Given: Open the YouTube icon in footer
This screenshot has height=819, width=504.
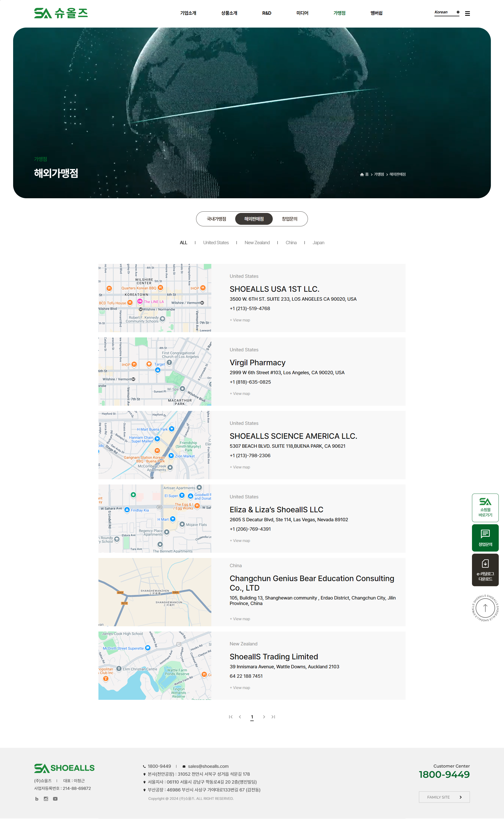Looking at the screenshot, I should 55,799.
